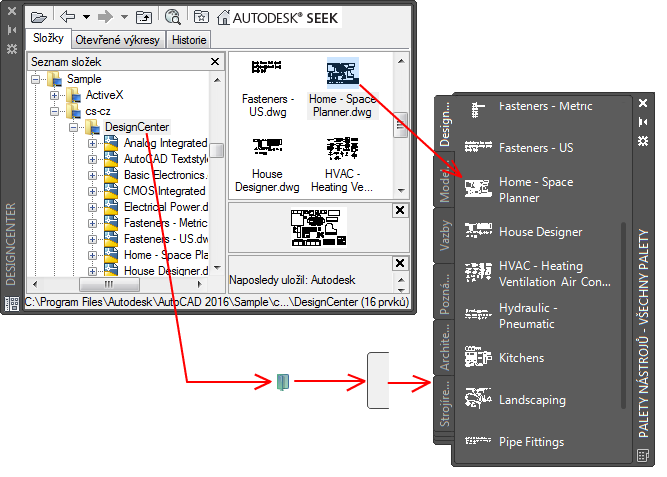Open tool palette properties gear icon
Image resolution: width=667 pixels, height=477 pixels.
[x=643, y=141]
